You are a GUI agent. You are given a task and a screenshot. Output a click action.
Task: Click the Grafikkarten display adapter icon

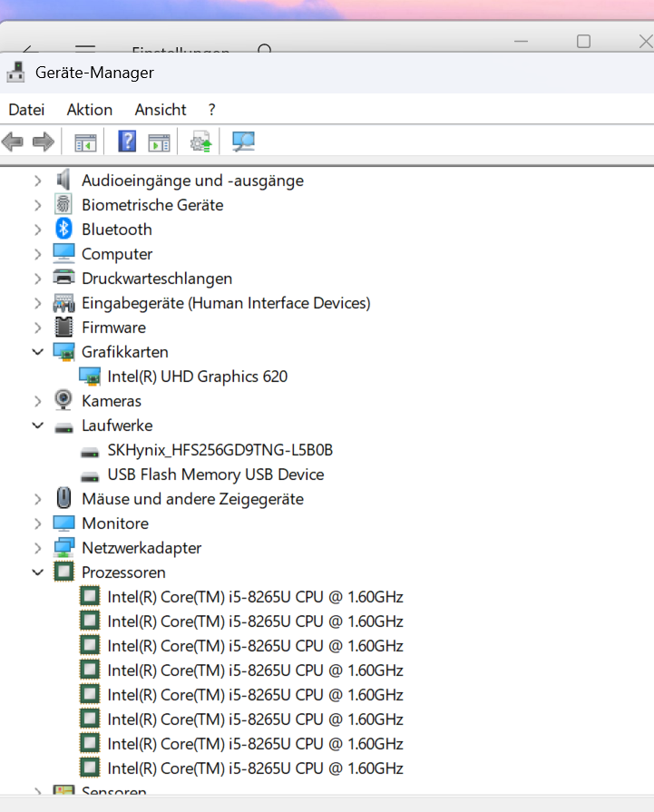(63, 352)
